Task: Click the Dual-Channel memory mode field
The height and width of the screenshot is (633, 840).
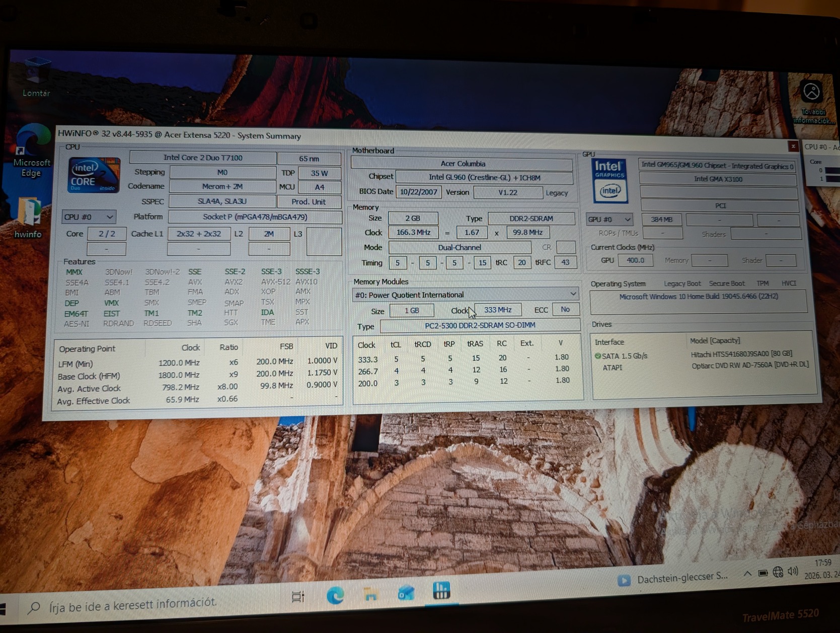Action: point(460,247)
